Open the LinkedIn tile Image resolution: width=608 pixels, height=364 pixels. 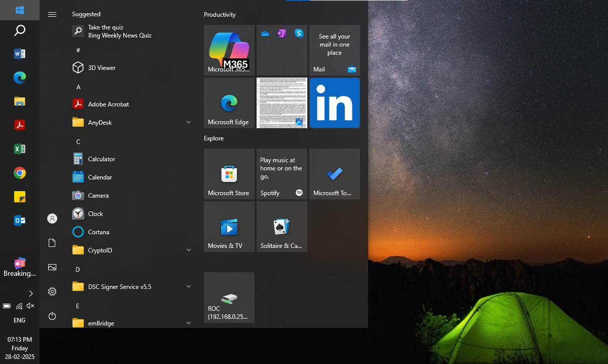[x=334, y=103]
